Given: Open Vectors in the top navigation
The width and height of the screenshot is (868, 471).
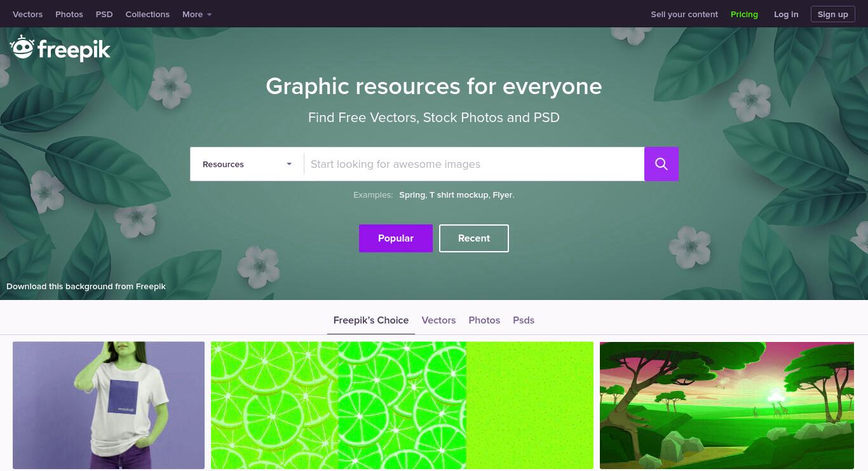Looking at the screenshot, I should pos(28,14).
